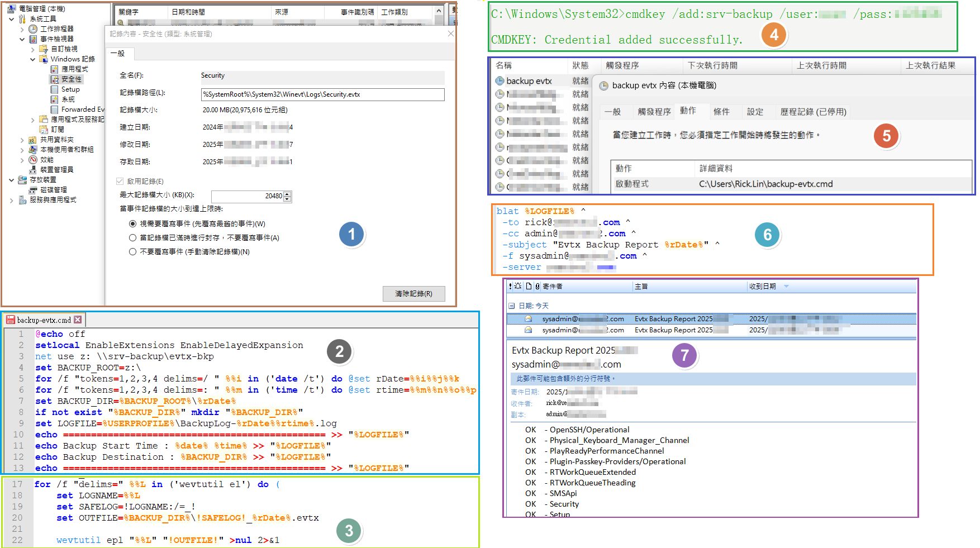The height and width of the screenshot is (548, 980).
Task: Click the 記錄檔路徑 input field
Action: (x=322, y=94)
